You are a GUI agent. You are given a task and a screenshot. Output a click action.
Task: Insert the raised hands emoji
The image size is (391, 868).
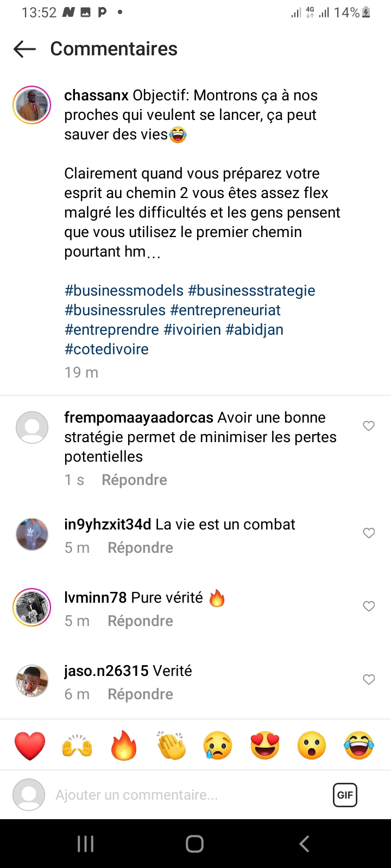[77, 745]
